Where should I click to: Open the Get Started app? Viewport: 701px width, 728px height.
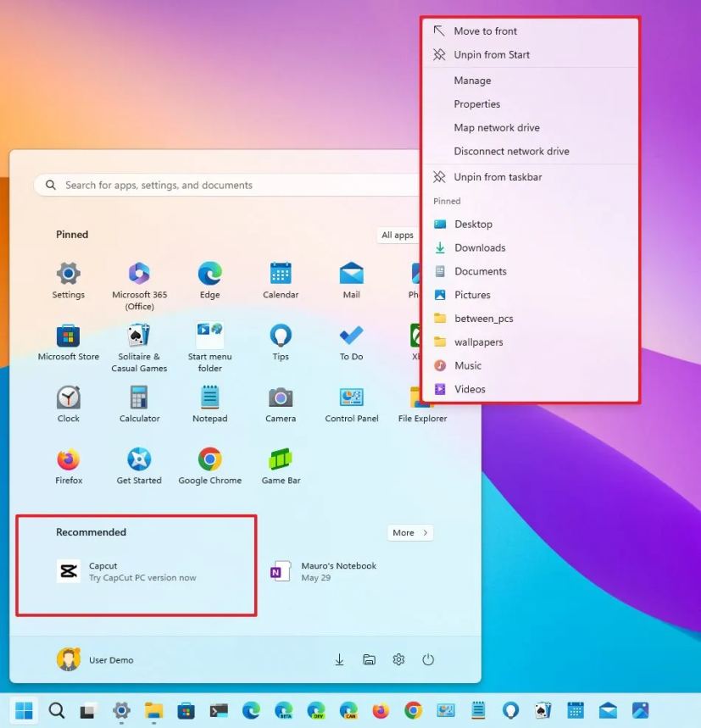click(139, 466)
